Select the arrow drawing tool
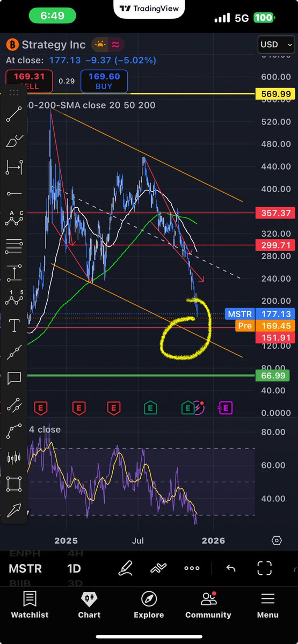 coord(14,510)
